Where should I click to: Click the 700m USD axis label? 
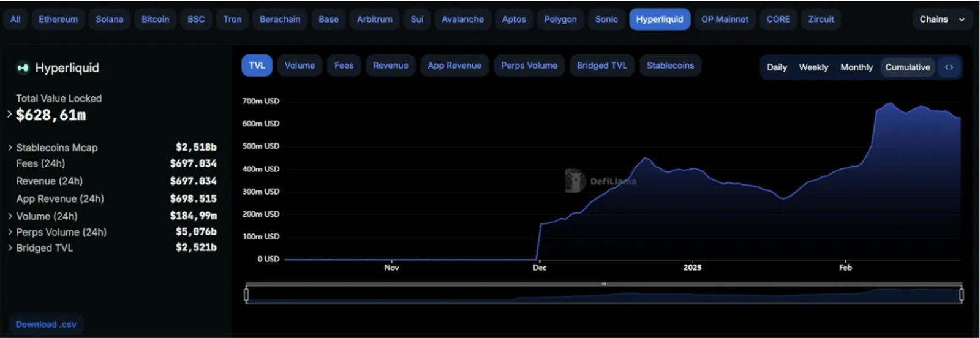coord(261,101)
